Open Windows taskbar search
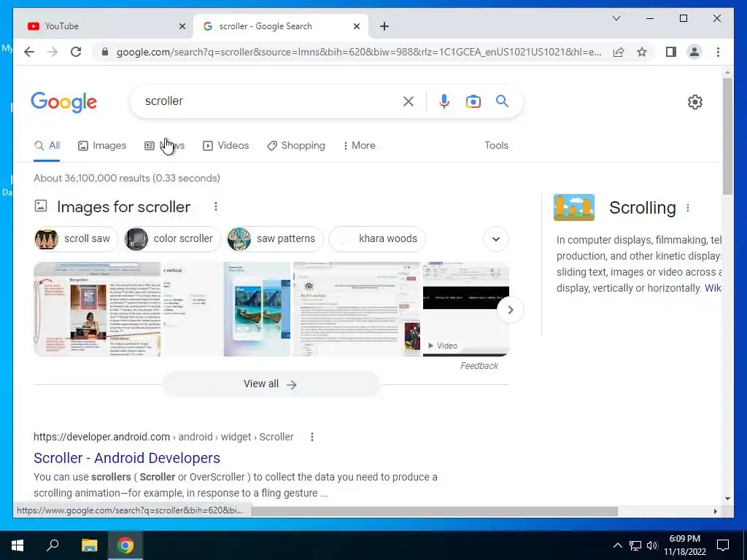The width and height of the screenshot is (747, 560). pos(53,545)
